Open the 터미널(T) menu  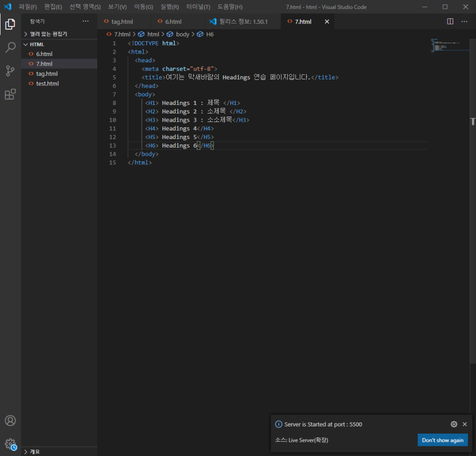198,7
